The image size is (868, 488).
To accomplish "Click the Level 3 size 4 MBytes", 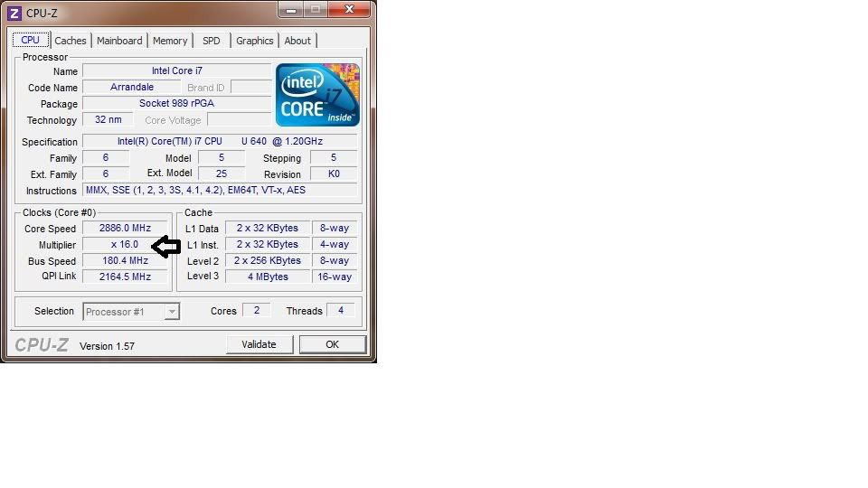I will (x=268, y=277).
